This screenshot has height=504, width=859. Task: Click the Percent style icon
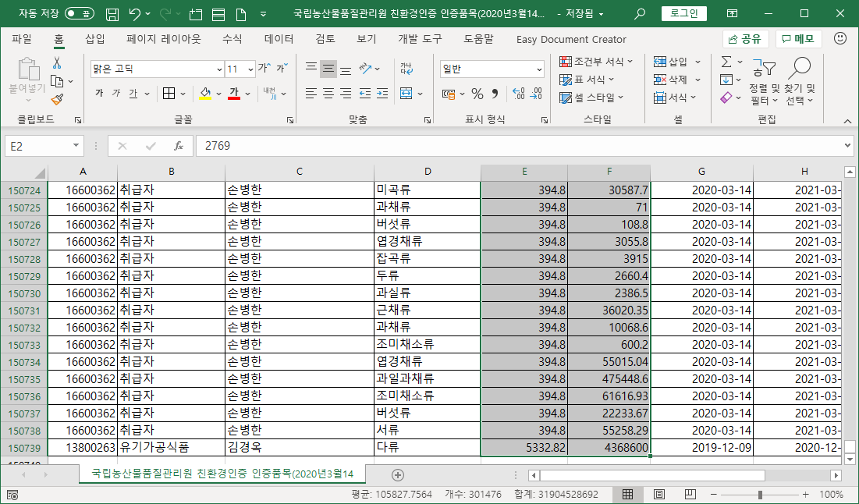(477, 94)
